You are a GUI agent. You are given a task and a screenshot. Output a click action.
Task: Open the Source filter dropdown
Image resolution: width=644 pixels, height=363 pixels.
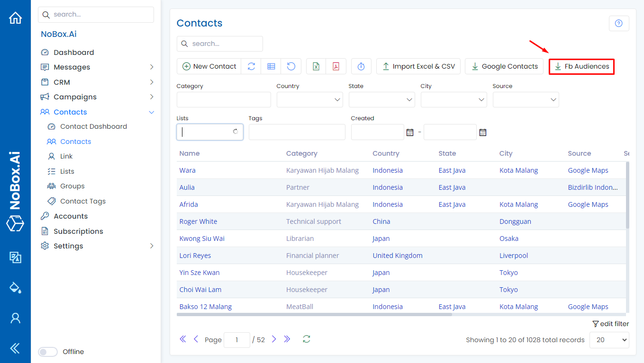(x=526, y=100)
